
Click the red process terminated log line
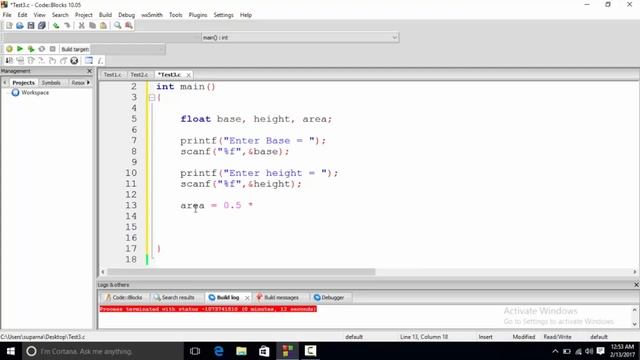(x=208, y=309)
